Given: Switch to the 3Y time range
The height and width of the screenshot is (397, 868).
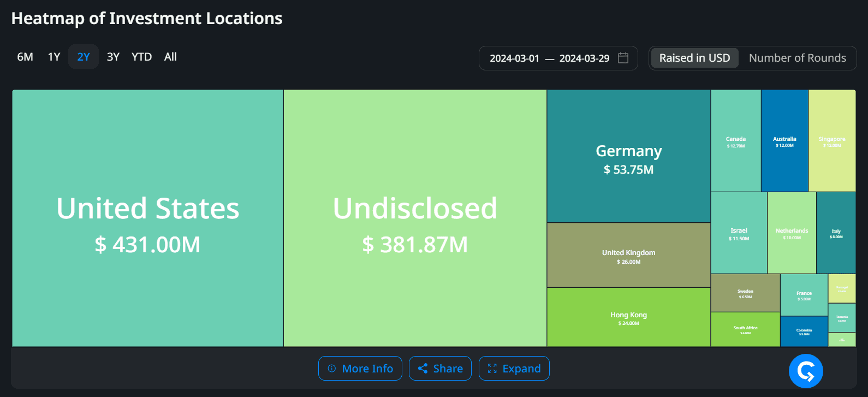Looking at the screenshot, I should (x=113, y=57).
